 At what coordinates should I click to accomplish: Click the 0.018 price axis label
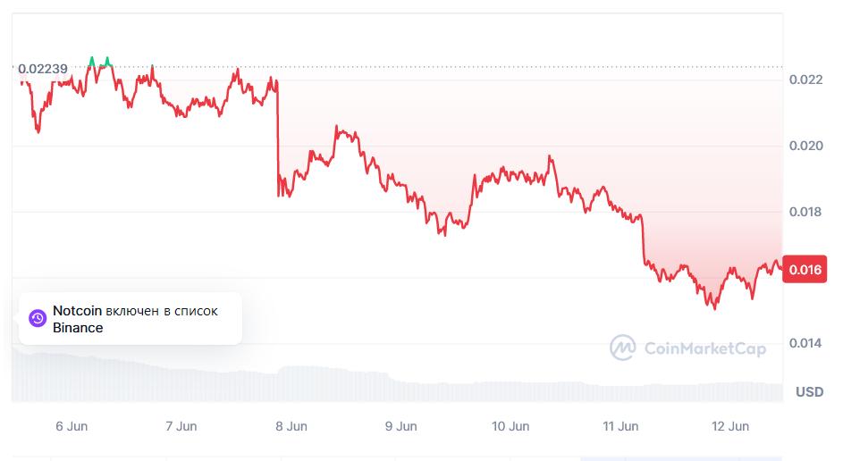806,212
